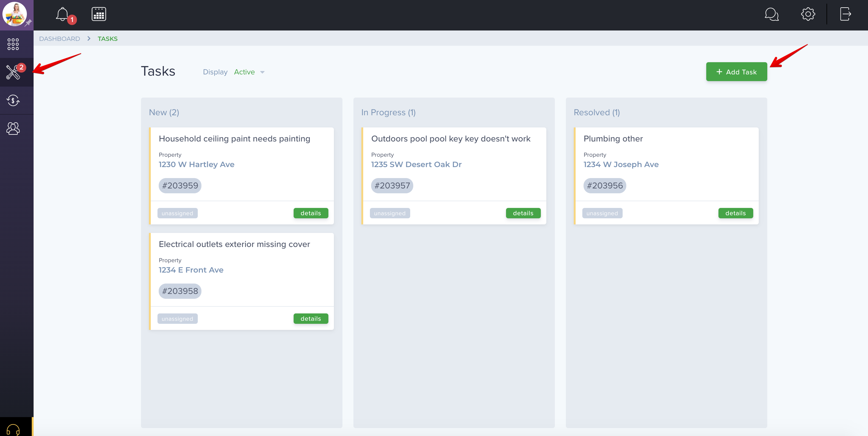The height and width of the screenshot is (436, 868).
Task: Open property 1234 W Joseph Ave
Action: tap(621, 164)
